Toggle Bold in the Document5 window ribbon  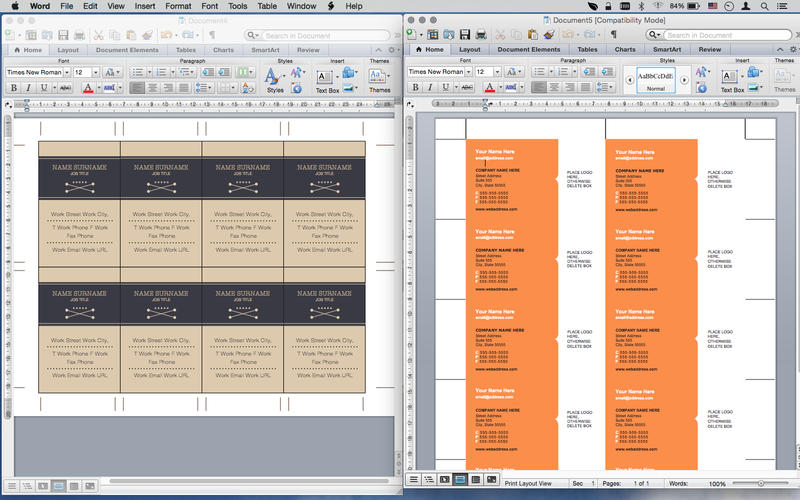(415, 88)
